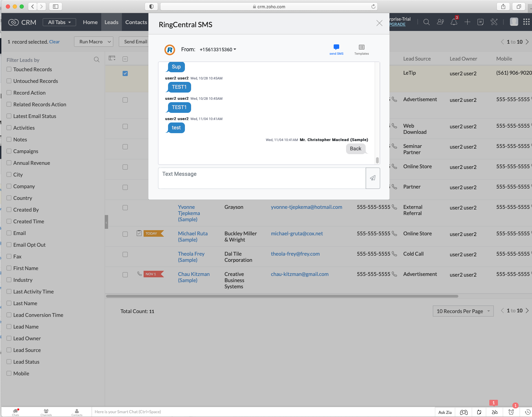Expand the Run Macro dropdown

[94, 42]
